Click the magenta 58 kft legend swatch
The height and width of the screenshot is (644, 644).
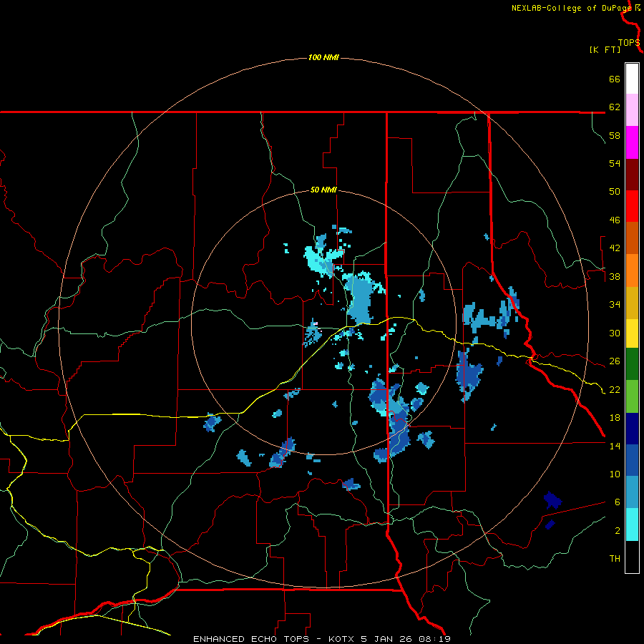(632, 142)
